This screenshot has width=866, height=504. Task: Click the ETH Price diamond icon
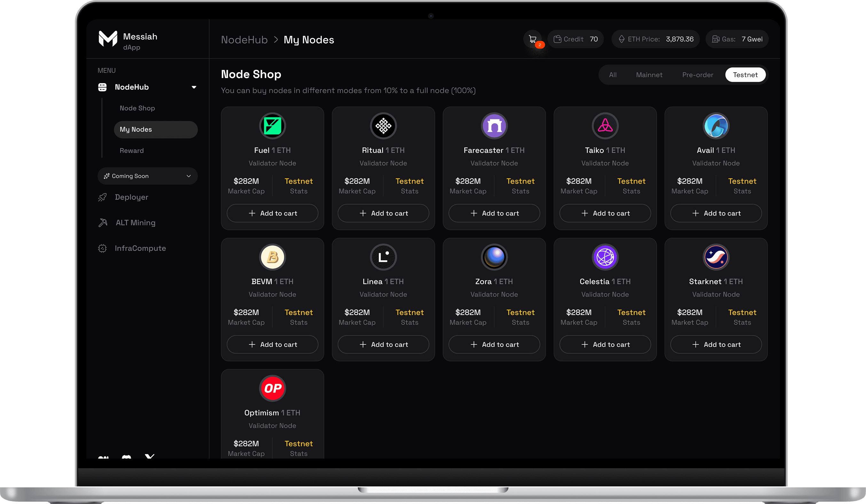click(x=621, y=39)
